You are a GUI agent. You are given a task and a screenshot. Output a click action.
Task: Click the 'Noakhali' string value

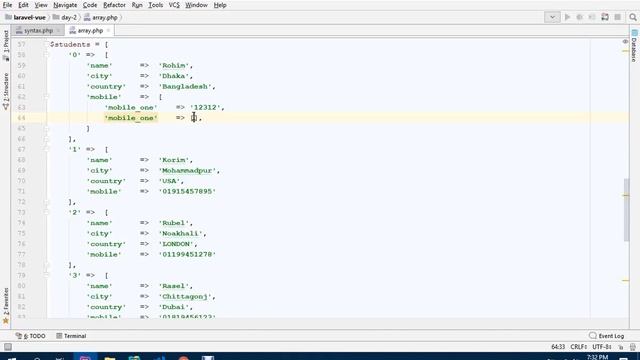tap(181, 233)
